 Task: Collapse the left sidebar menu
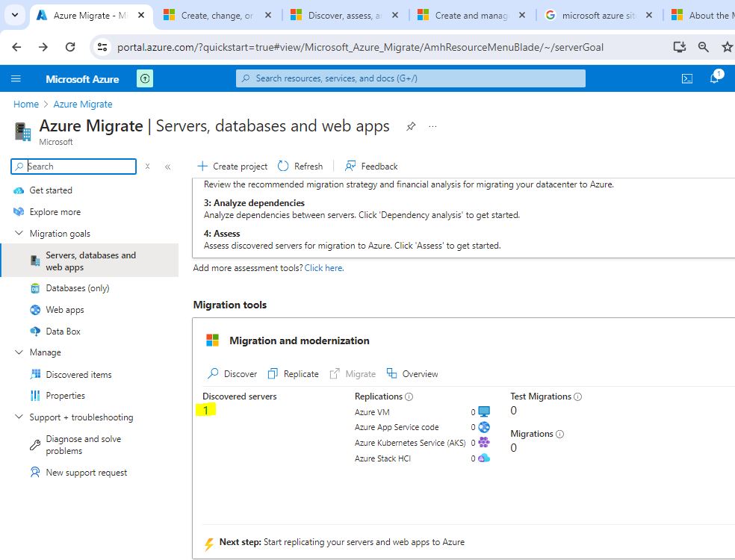[167, 167]
